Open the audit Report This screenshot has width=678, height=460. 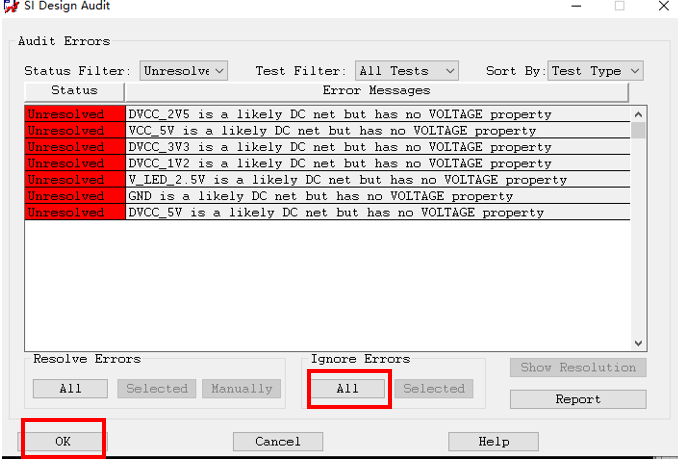pyautogui.click(x=578, y=399)
